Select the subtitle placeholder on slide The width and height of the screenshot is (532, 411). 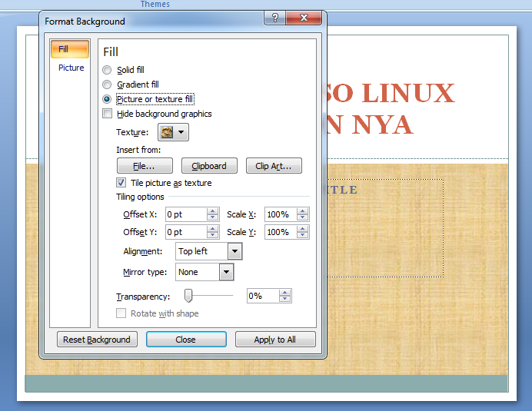[x=385, y=228]
